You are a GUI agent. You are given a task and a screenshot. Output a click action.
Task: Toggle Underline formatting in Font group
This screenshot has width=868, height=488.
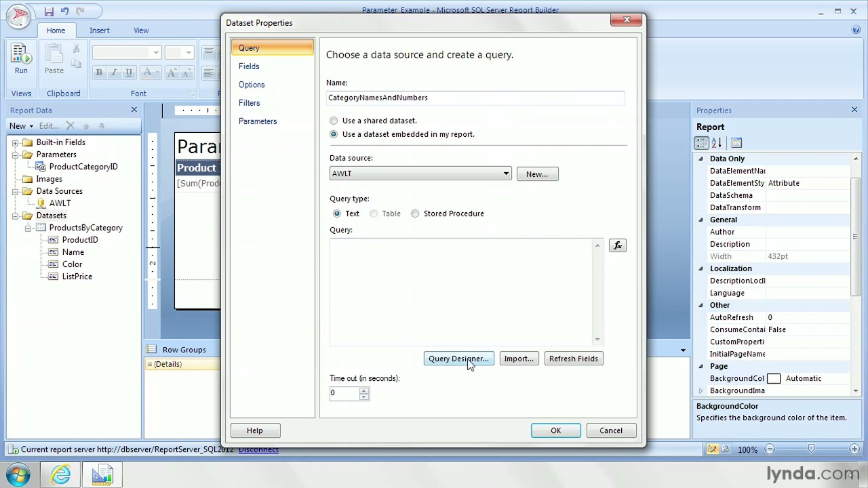coord(129,73)
